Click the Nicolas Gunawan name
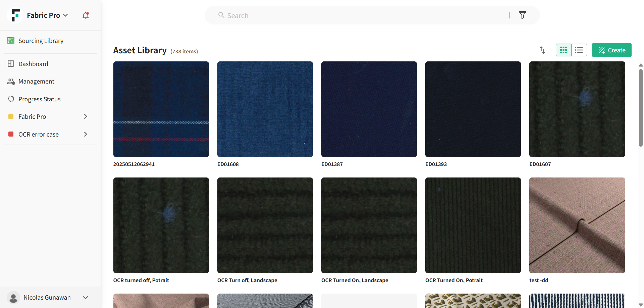 [x=47, y=298]
